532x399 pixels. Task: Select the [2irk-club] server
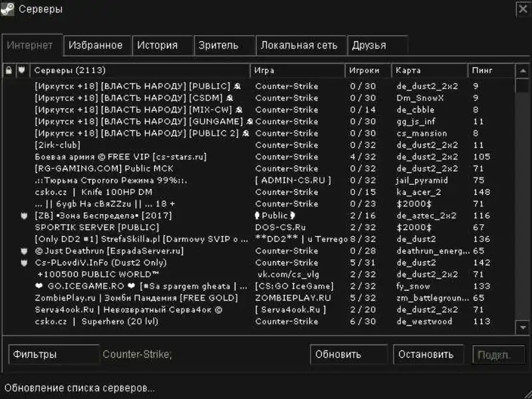(x=259, y=145)
